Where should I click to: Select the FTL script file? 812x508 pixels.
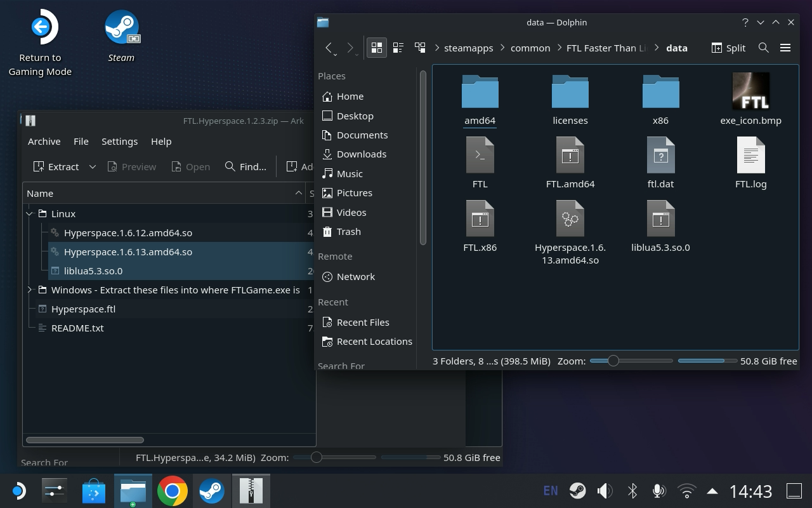point(480,163)
